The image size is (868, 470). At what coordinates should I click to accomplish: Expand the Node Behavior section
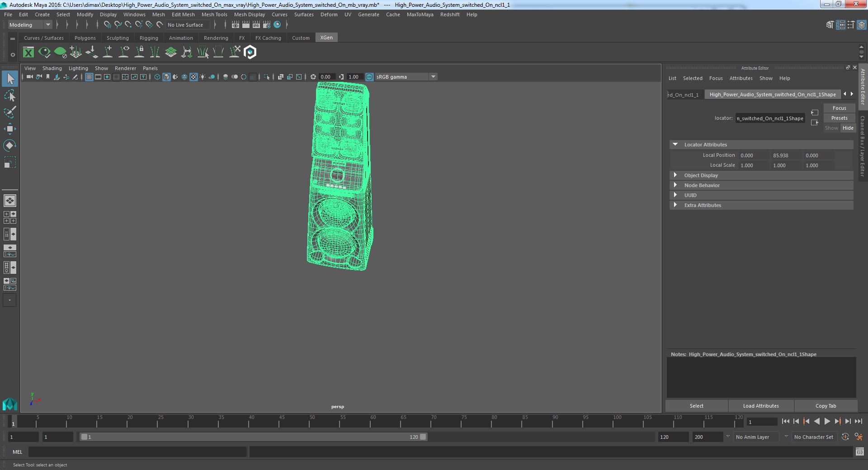(675, 185)
